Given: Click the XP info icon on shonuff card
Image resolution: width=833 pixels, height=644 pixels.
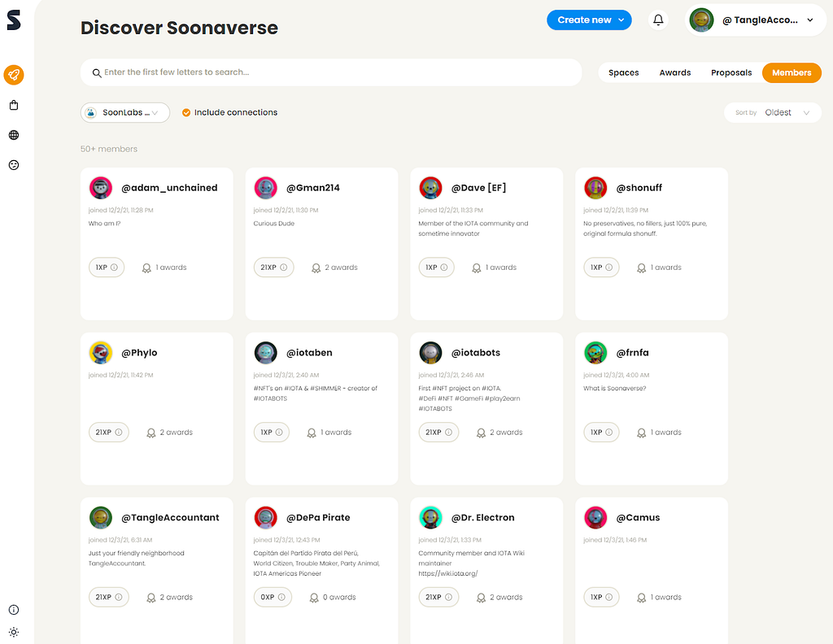Looking at the screenshot, I should coord(608,268).
